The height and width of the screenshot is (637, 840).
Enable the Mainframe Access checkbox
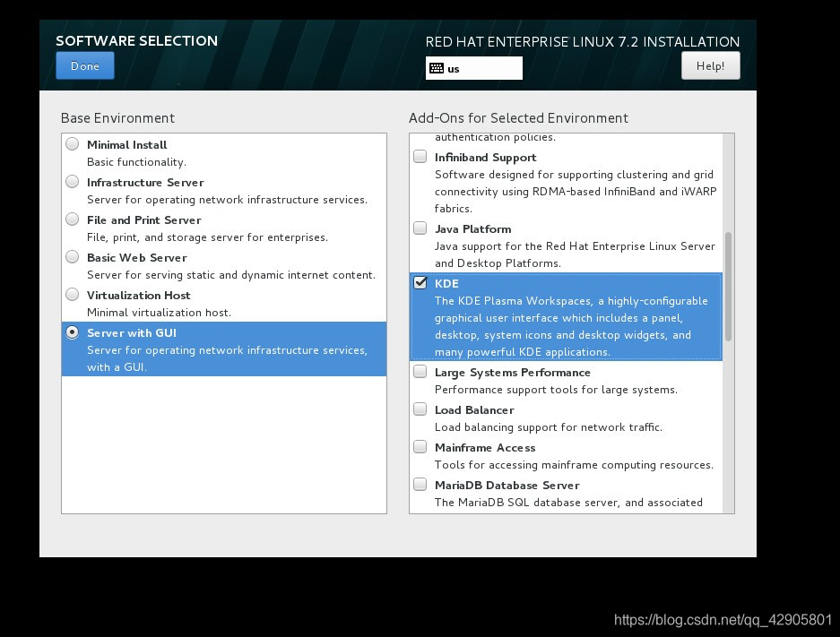420,447
